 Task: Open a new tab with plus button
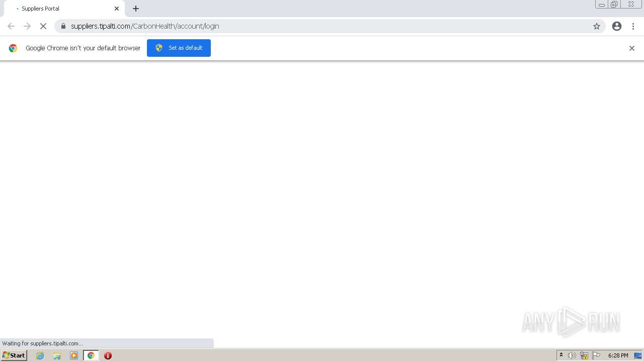click(x=136, y=9)
